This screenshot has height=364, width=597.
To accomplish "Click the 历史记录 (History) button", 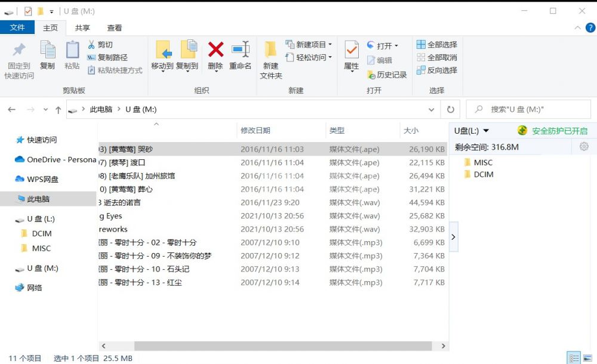I will tap(386, 75).
